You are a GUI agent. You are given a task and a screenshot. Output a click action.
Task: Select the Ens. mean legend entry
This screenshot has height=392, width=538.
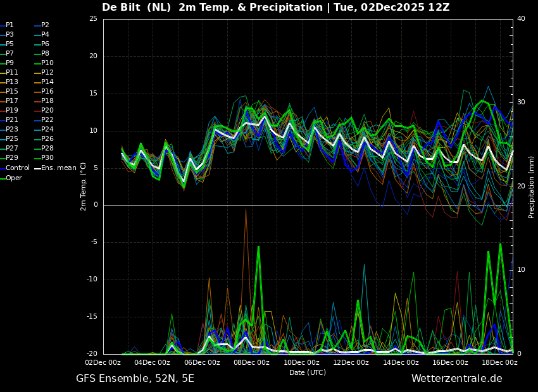pos(58,168)
